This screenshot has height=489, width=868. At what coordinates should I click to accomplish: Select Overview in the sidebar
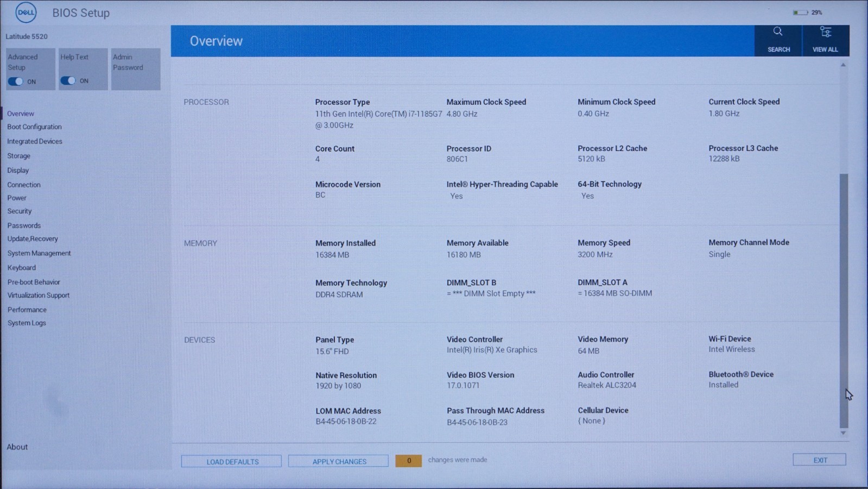tap(21, 114)
